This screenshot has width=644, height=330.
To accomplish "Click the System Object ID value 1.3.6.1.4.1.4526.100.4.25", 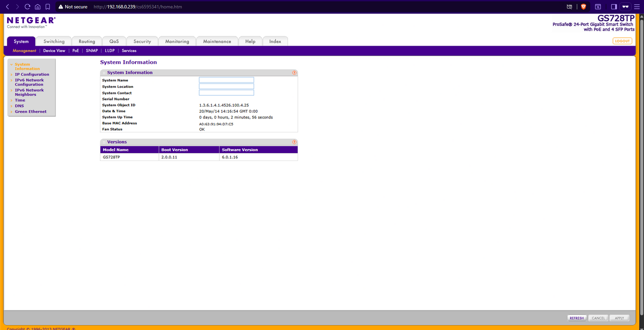I will click(x=224, y=105).
